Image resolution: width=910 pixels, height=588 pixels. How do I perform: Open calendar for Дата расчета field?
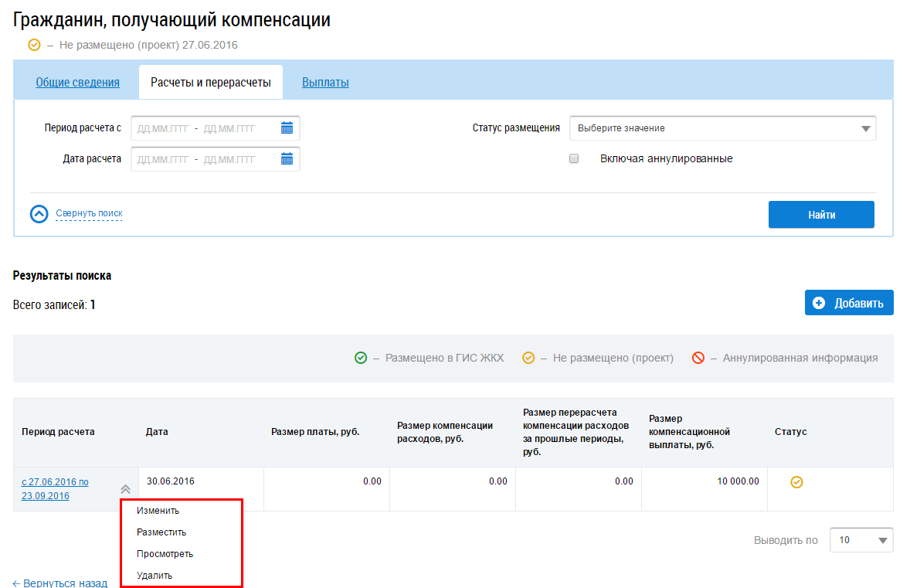[x=287, y=159]
